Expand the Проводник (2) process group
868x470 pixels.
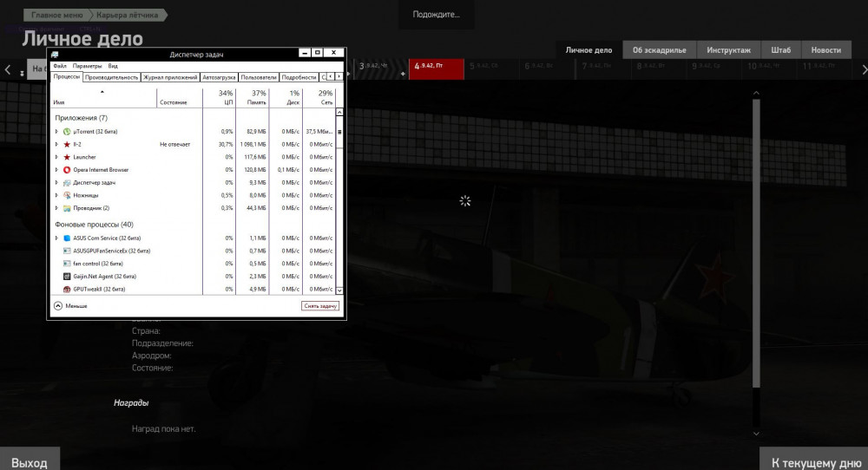(56, 208)
